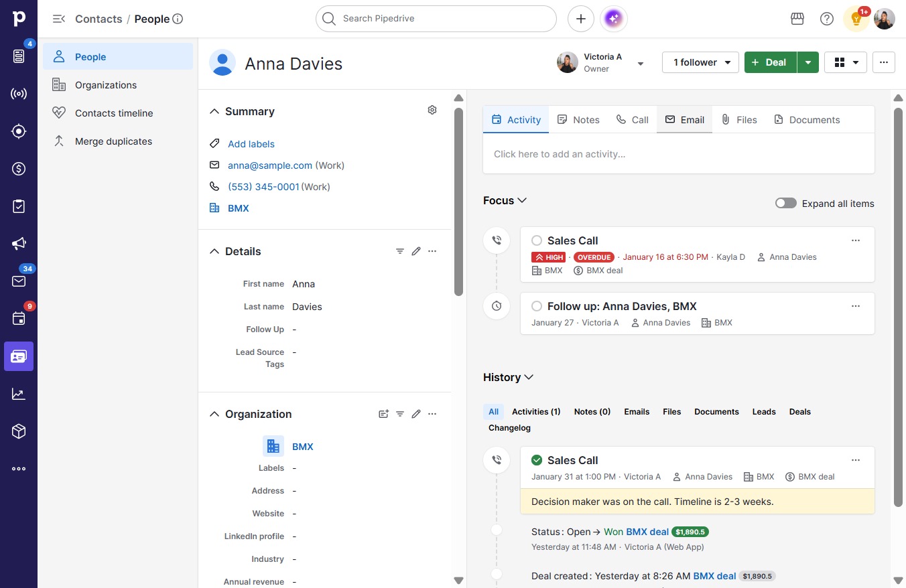Open the purple AI assistant icon

(614, 19)
